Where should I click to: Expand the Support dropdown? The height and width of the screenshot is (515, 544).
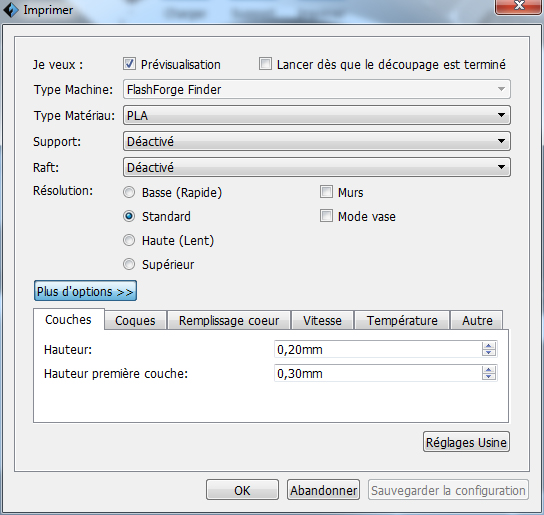[317, 141]
